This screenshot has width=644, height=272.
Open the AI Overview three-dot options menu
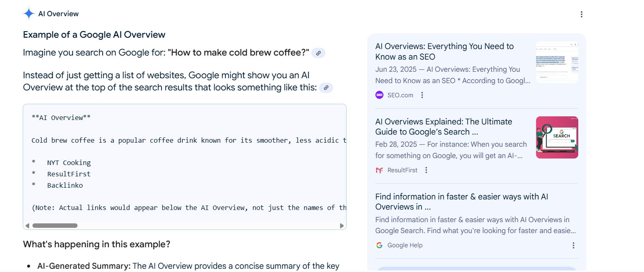(x=582, y=14)
